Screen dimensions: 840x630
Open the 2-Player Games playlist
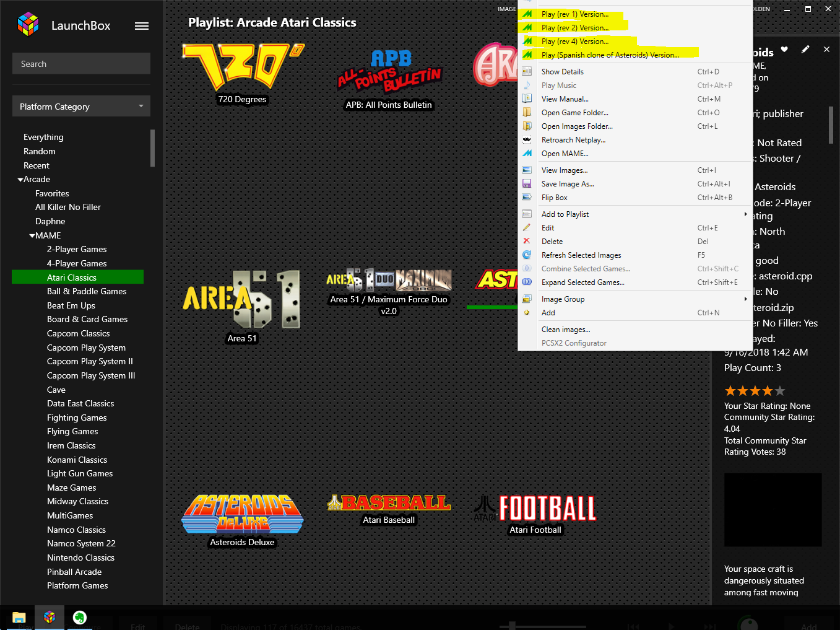tap(77, 249)
